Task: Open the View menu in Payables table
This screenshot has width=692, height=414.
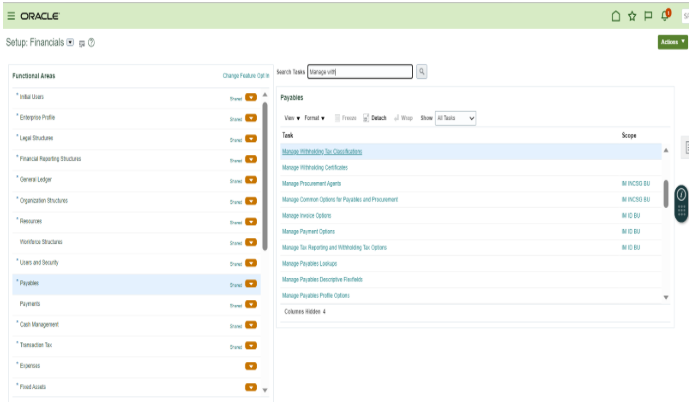Action: (292, 118)
